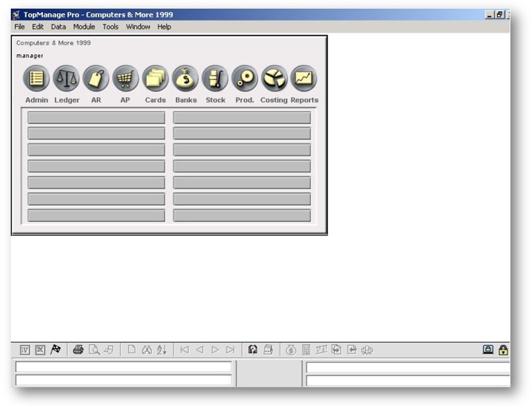Open the AR (Accounts Receivable) module

[95, 80]
